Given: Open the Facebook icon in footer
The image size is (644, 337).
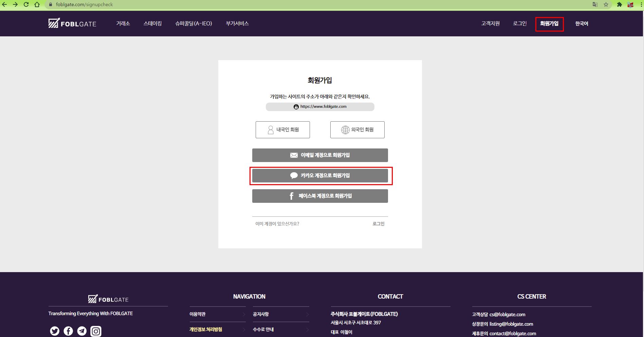Looking at the screenshot, I should (68, 331).
